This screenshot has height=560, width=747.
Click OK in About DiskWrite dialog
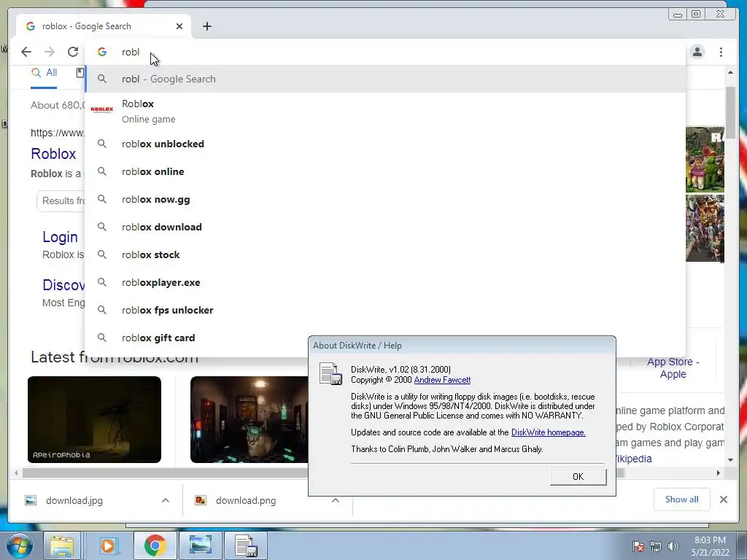[578, 477]
